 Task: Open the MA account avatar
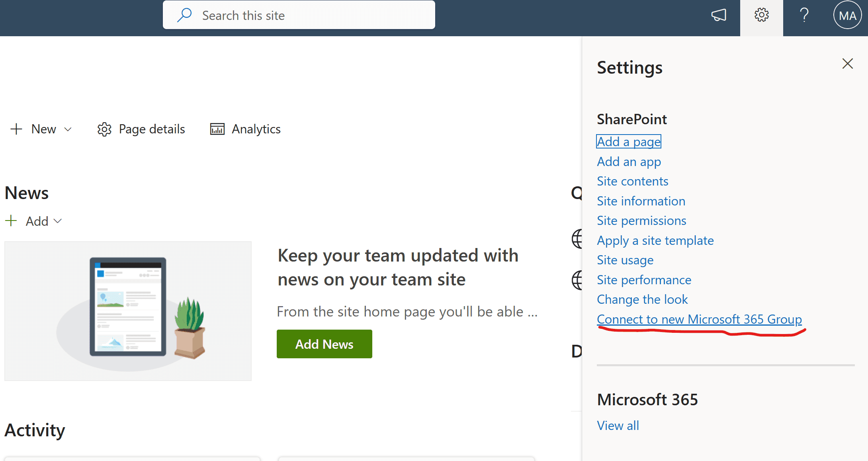coord(847,15)
